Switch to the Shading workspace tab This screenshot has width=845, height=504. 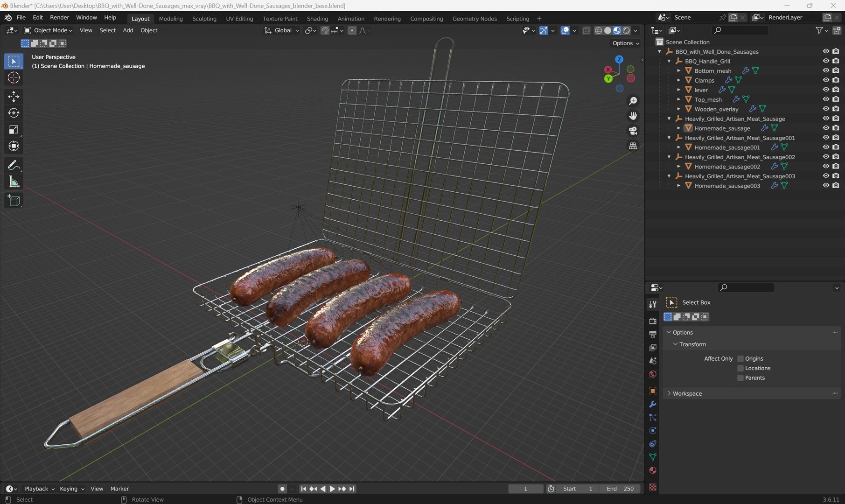[x=317, y=19]
